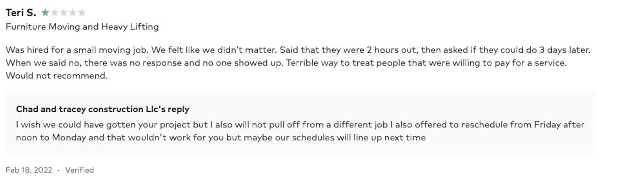644x186 pixels.
Task: Click the Feb 18, 2022 review date
Action: coord(29,170)
